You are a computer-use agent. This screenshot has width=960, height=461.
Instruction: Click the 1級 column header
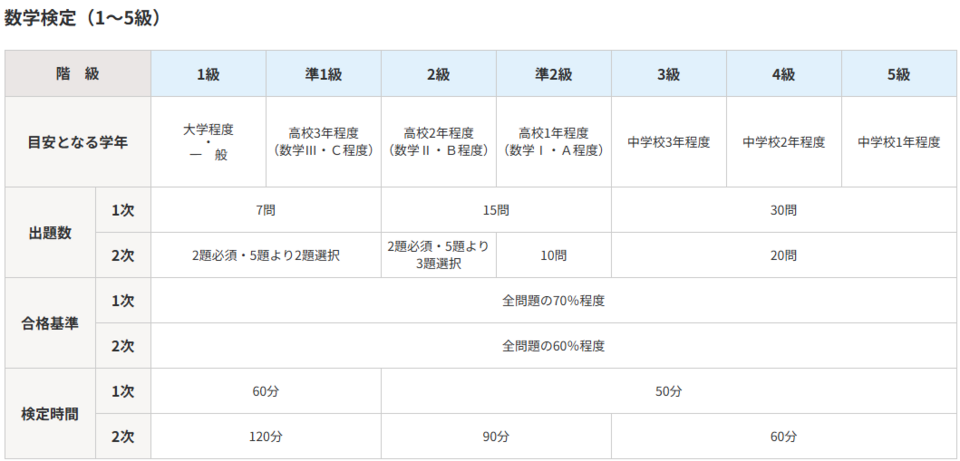coord(208,74)
